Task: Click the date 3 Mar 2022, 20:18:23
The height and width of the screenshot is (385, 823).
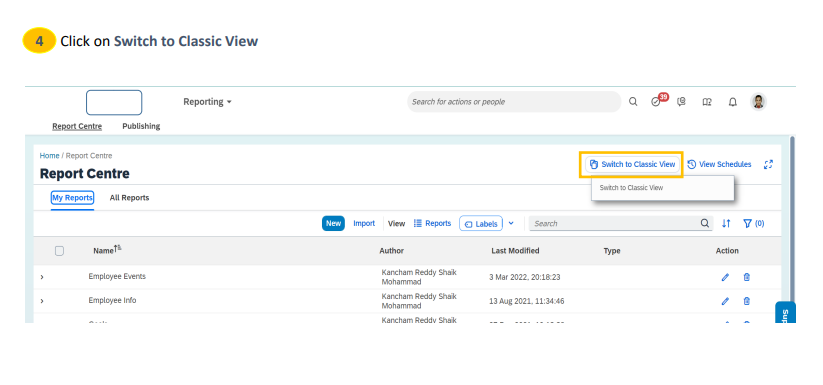Action: tap(524, 277)
